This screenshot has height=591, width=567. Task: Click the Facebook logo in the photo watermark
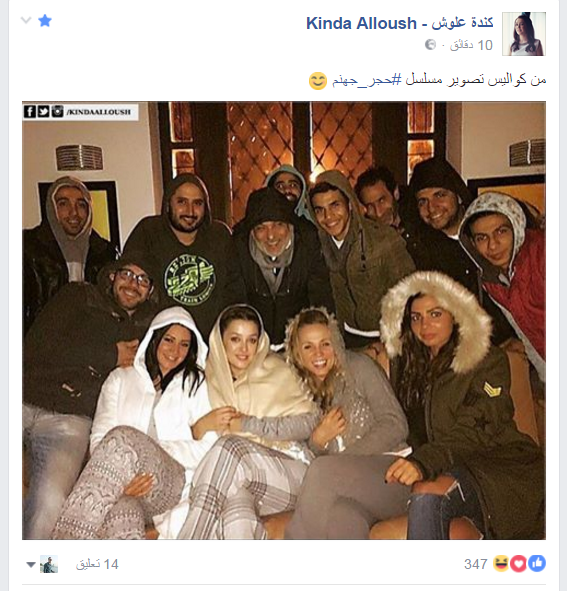pos(30,112)
